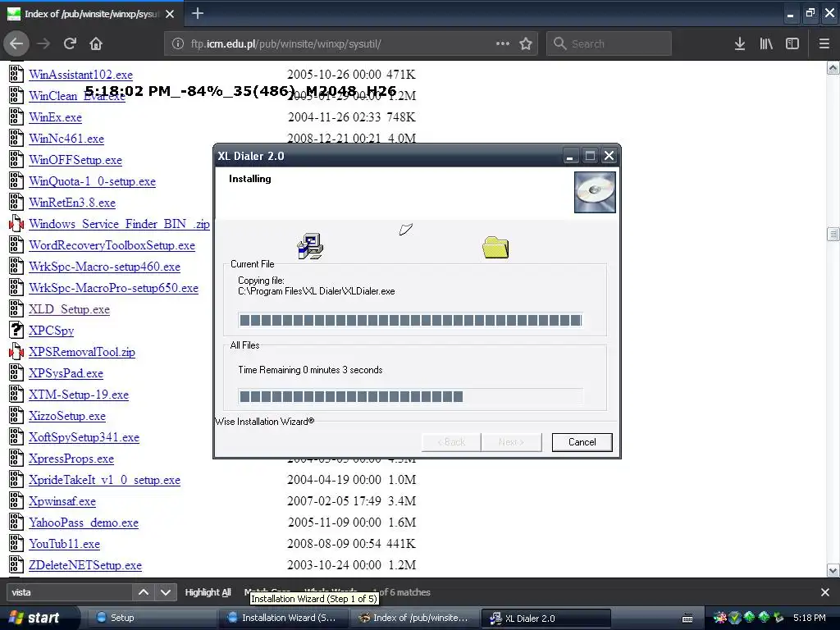The image size is (840, 630).
Task: Toggle the sidebar view icon
Action: (792, 44)
